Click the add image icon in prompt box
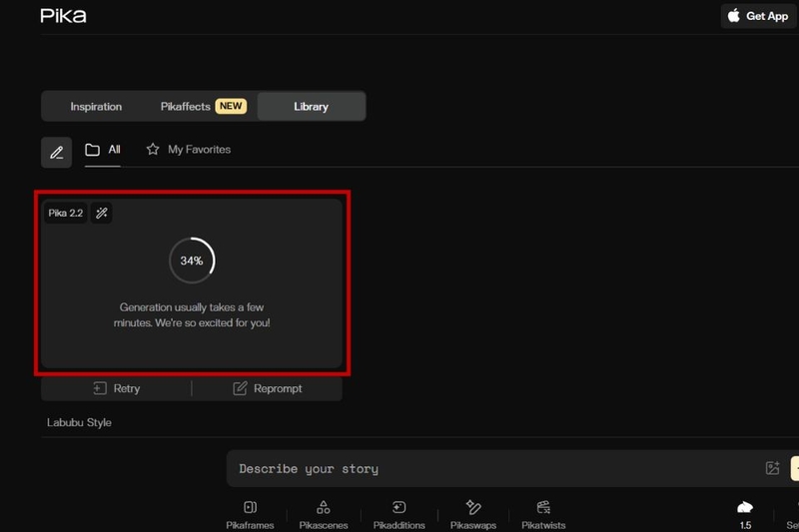Screen dimensions: 799x532 click(x=772, y=468)
